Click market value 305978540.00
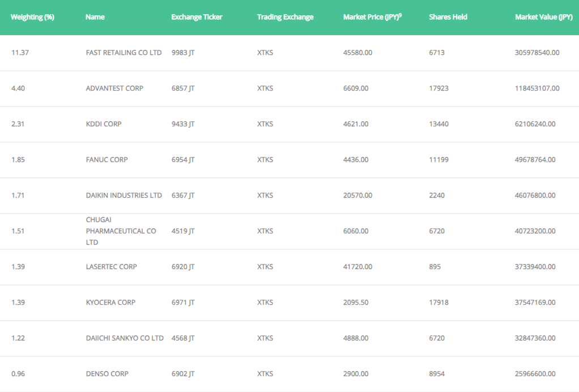This screenshot has width=579, height=392. (x=537, y=53)
